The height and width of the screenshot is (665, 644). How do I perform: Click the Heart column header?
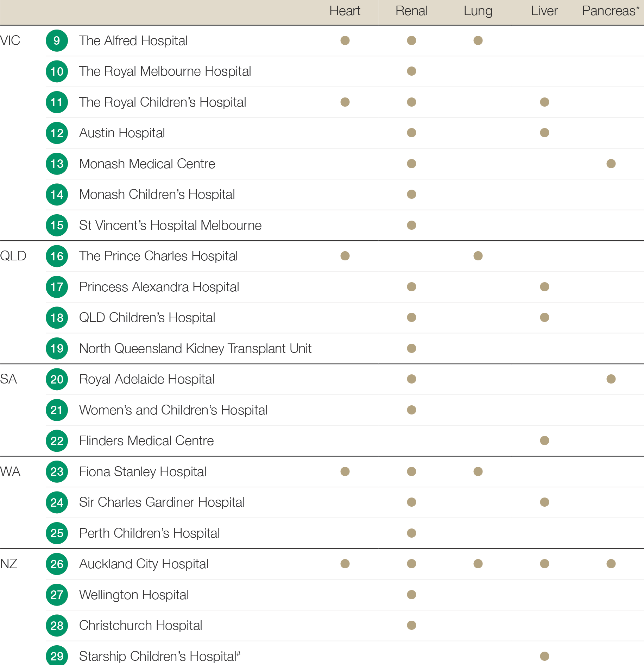click(345, 11)
